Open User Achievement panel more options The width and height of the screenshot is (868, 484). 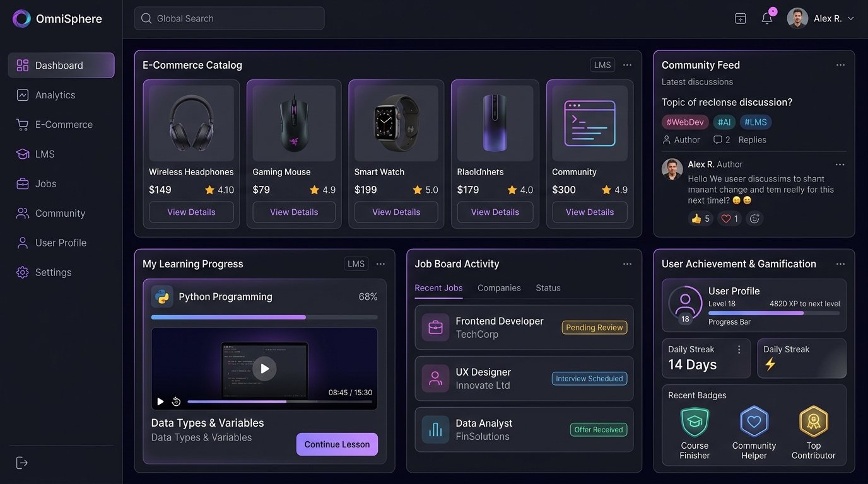840,264
